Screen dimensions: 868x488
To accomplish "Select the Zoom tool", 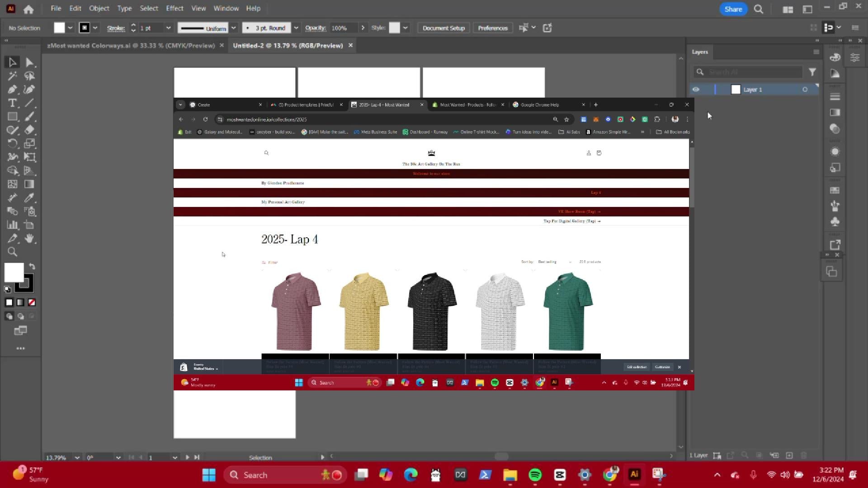I will [x=12, y=252].
